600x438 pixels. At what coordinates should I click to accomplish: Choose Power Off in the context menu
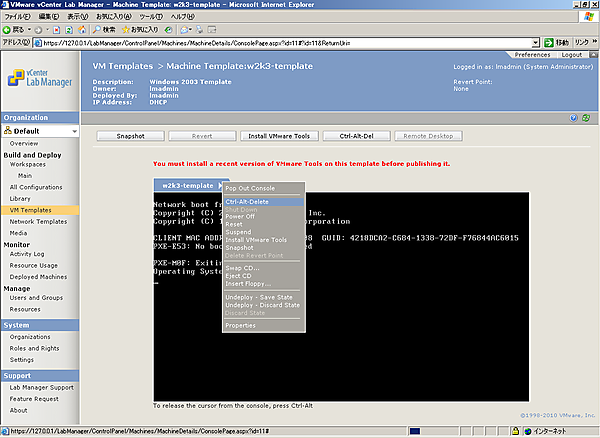240,216
